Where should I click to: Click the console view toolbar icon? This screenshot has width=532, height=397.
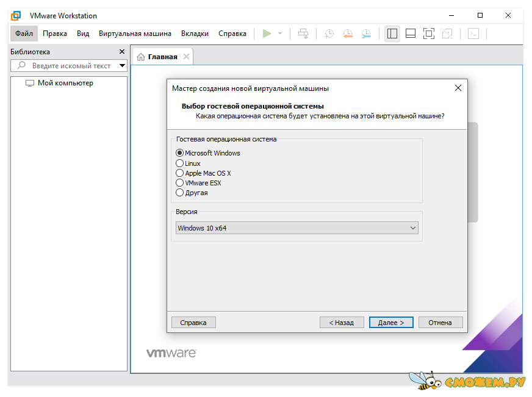[473, 34]
